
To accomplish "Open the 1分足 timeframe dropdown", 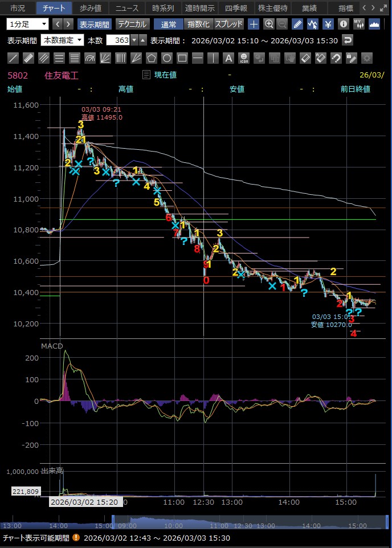I will click(27, 24).
